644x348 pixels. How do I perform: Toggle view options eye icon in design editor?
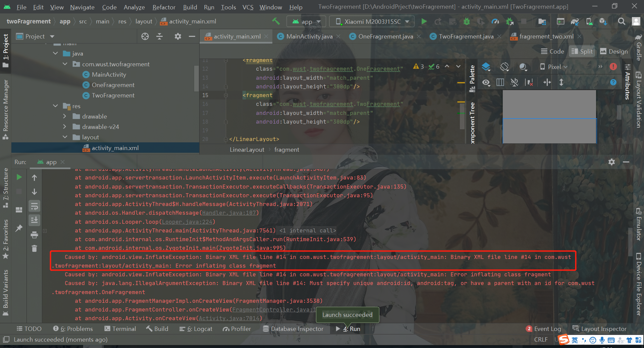coord(486,83)
